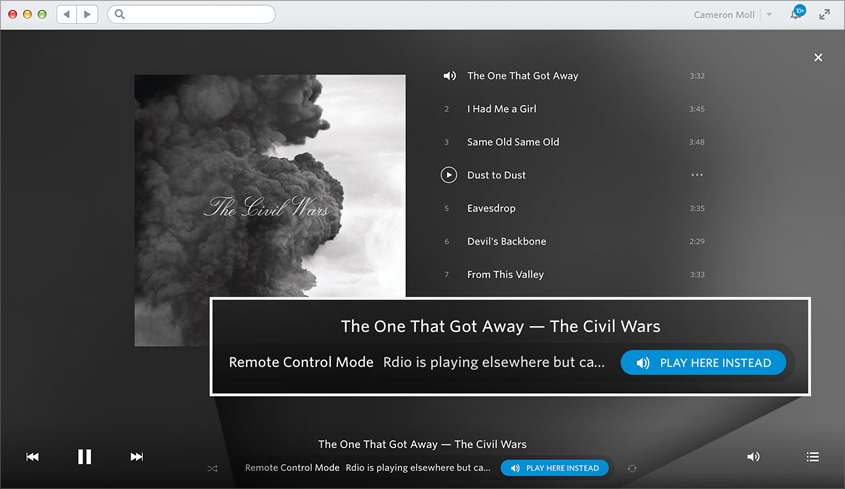Select The One That Got Away track
Screen dimensions: 845x489
click(522, 76)
